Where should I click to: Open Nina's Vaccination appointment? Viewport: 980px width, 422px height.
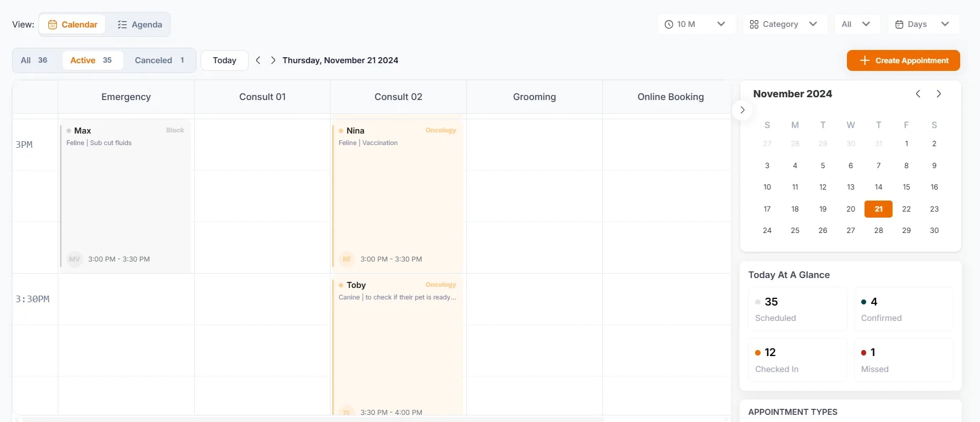pyautogui.click(x=398, y=196)
